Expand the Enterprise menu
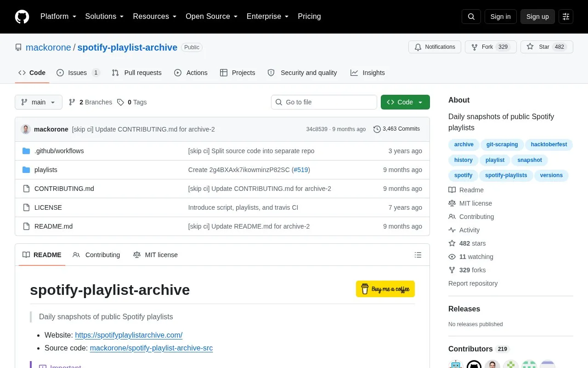This screenshot has height=368, width=588. [x=268, y=17]
